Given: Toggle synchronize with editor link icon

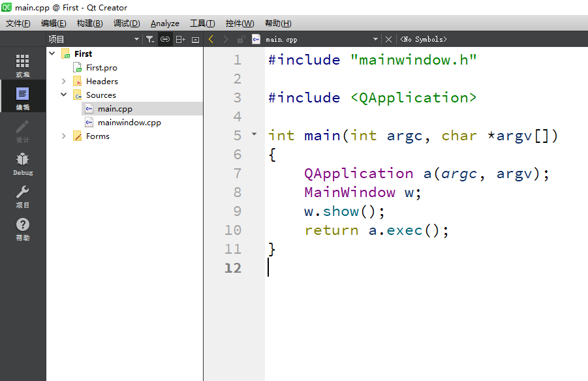Looking at the screenshot, I should click(x=165, y=39).
